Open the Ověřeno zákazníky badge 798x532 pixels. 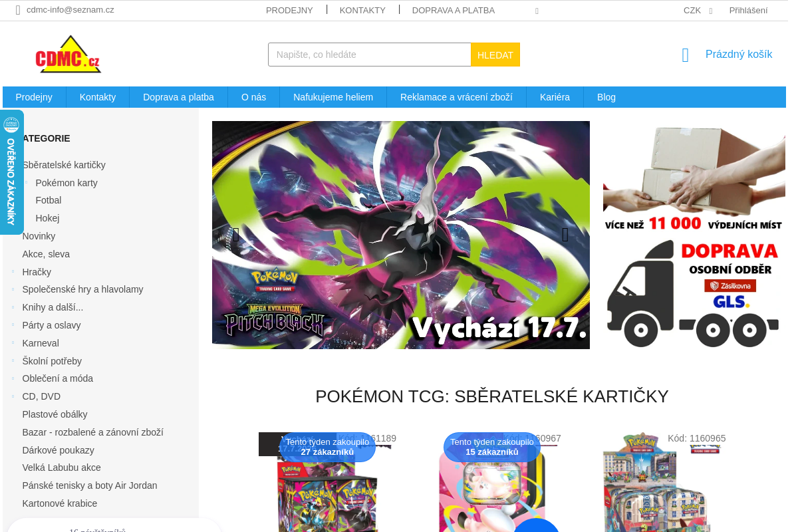click(x=11, y=172)
